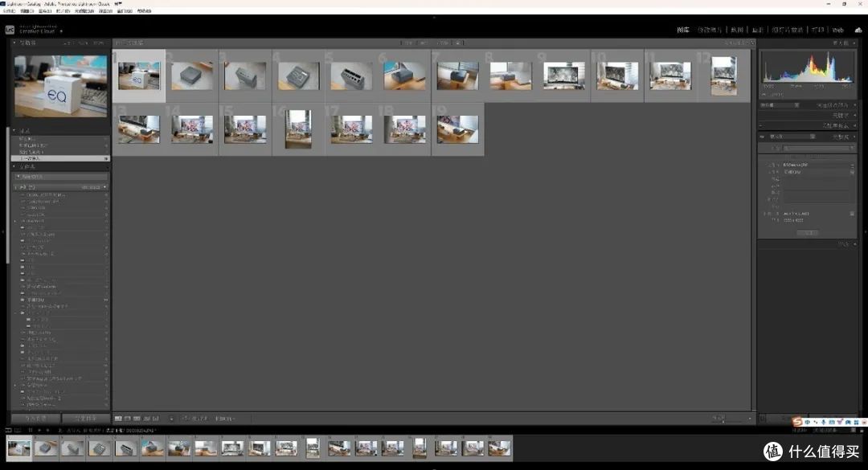Click the Import button
The height and width of the screenshot is (470, 868).
click(x=35, y=419)
